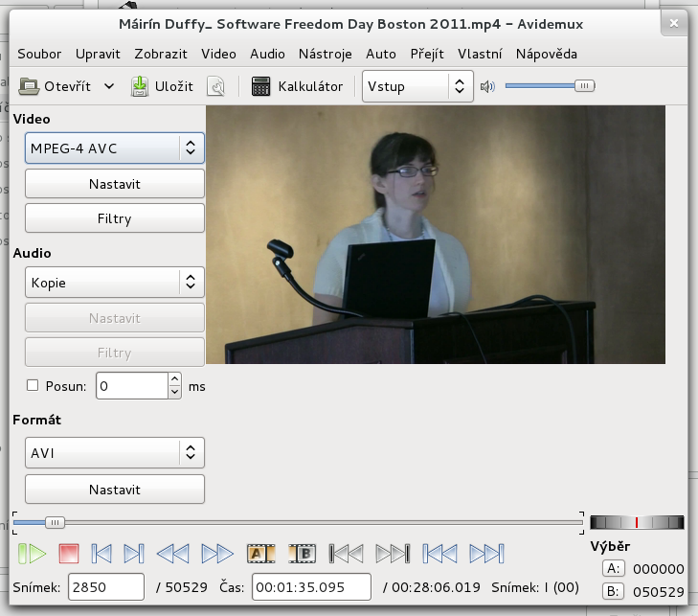Expand the Otevřít dropdown arrow
698x616 pixels.
point(109,86)
